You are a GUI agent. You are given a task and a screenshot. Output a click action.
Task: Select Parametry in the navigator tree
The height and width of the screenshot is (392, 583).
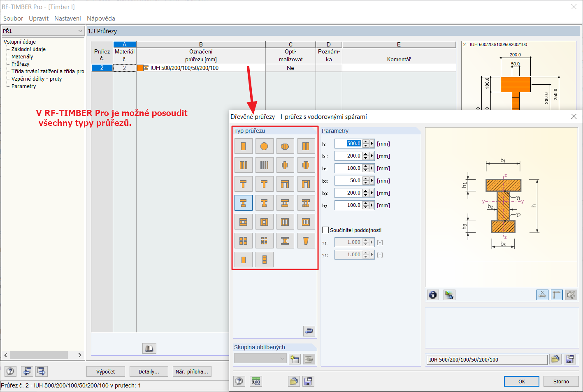click(23, 86)
